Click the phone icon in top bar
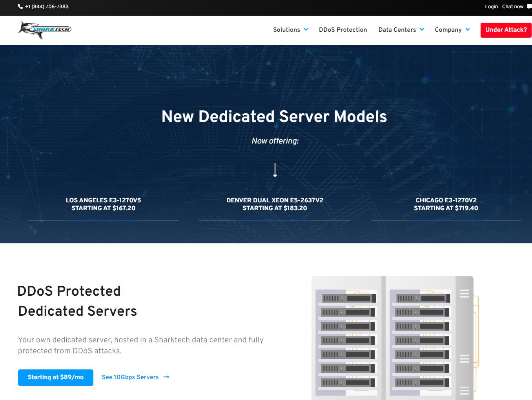The width and height of the screenshot is (532, 400). pos(20,7)
